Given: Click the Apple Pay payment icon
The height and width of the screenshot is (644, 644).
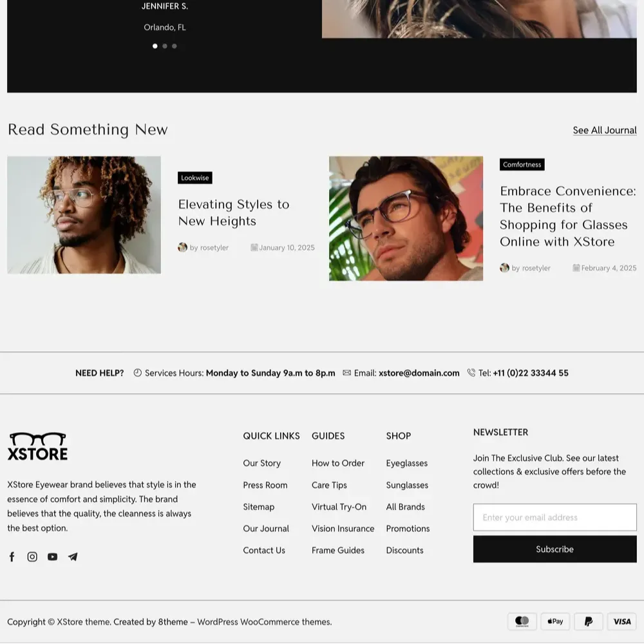Looking at the screenshot, I should (x=555, y=621).
